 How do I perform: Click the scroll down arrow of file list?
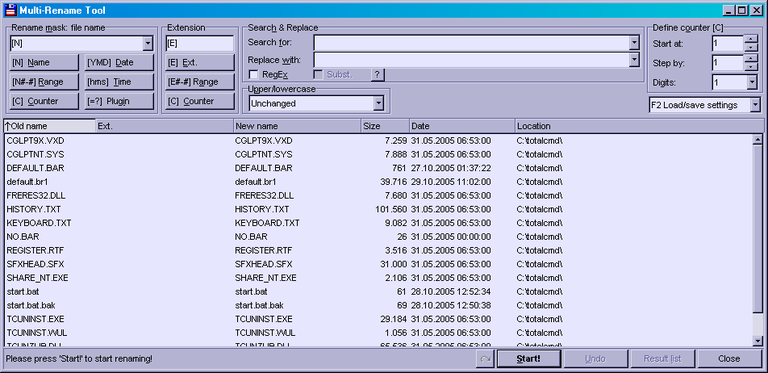[x=757, y=341]
